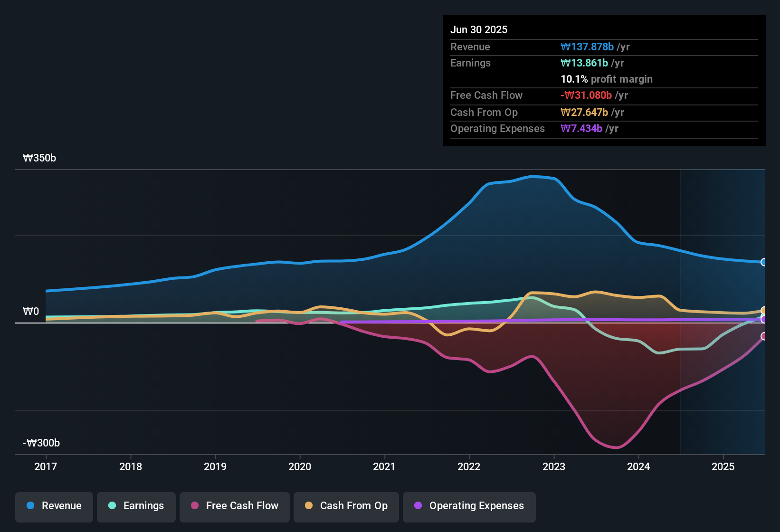The height and width of the screenshot is (532, 780).
Task: Click the Cash From Op legend button
Action: 346,506
